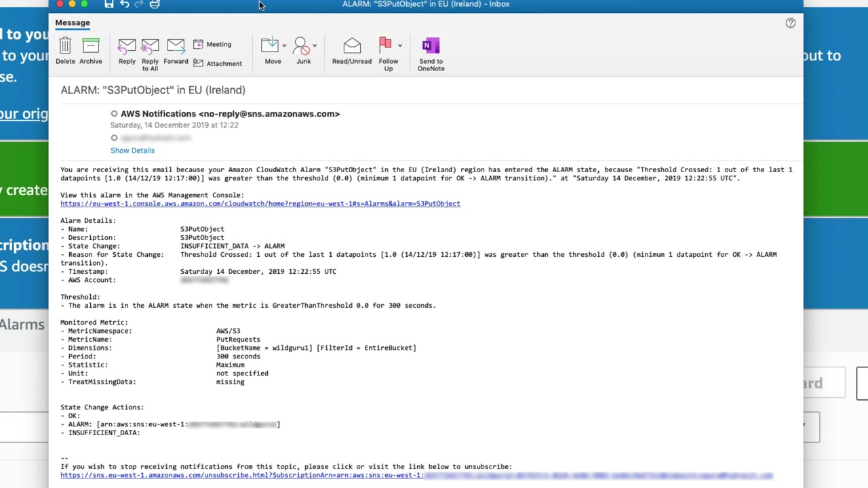Click the Redo arrow in title bar
Viewport: 868px width, 488px height.
139,4
